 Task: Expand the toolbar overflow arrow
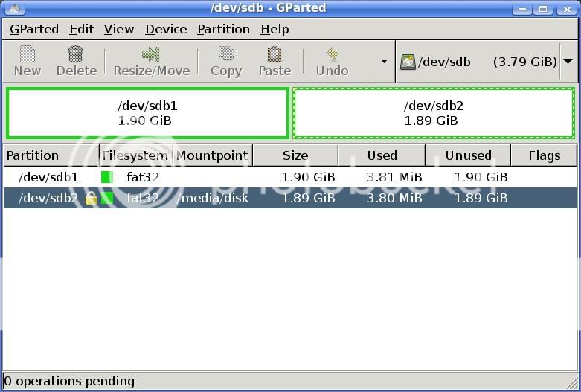click(384, 61)
